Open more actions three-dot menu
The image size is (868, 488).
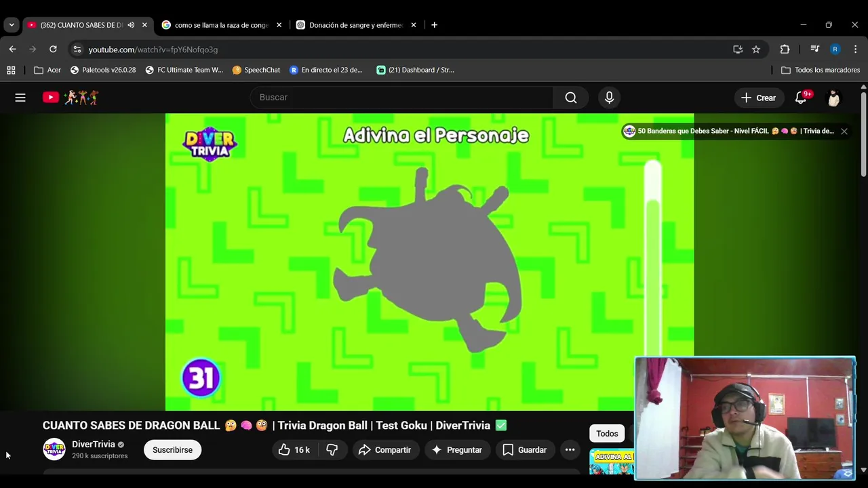570,450
